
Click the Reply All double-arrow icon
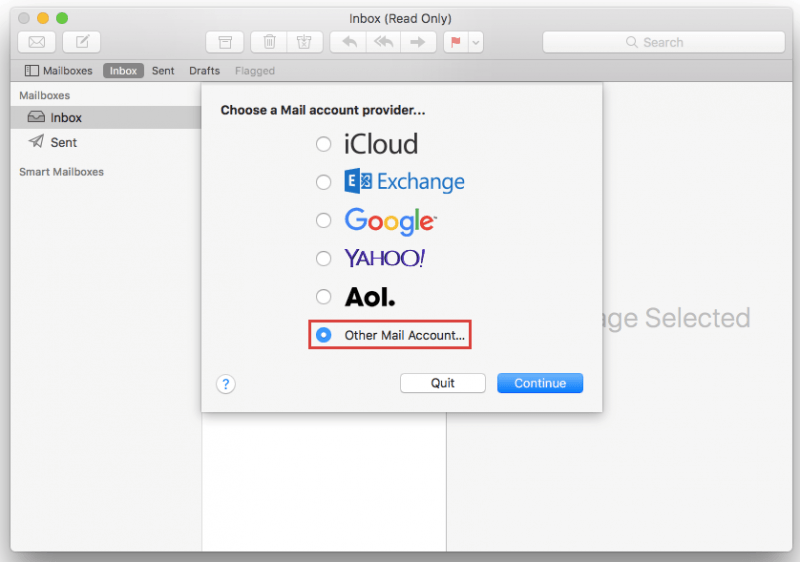click(x=383, y=42)
